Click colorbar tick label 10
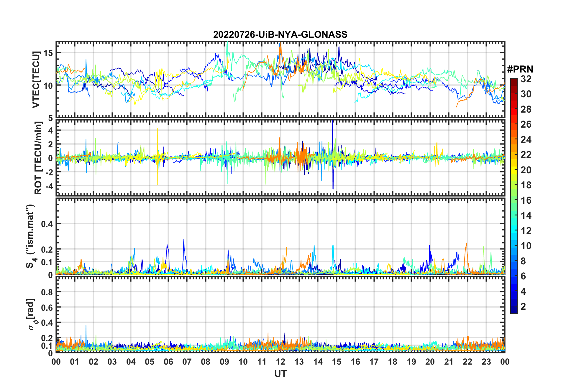 pos(526,246)
